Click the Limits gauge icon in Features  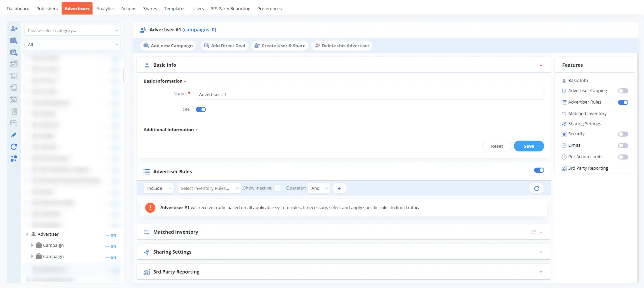point(564,145)
